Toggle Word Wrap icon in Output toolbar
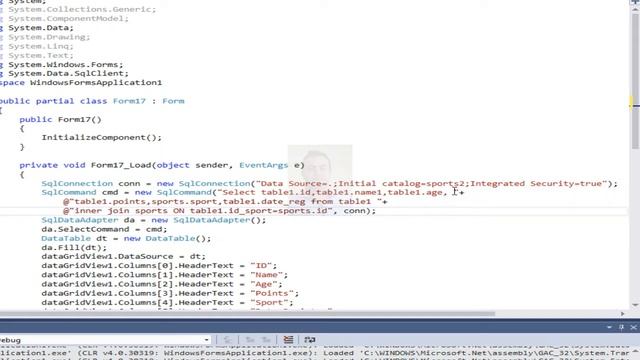640x360 pixels. tap(310, 340)
